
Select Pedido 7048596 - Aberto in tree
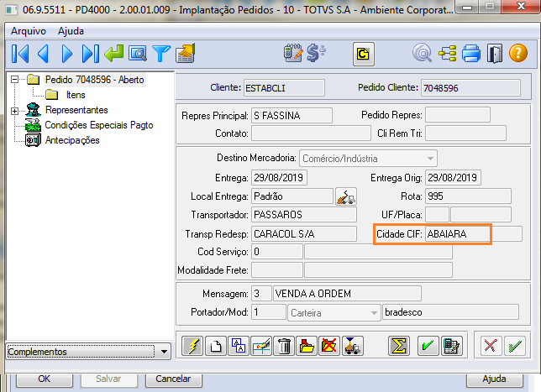95,80
